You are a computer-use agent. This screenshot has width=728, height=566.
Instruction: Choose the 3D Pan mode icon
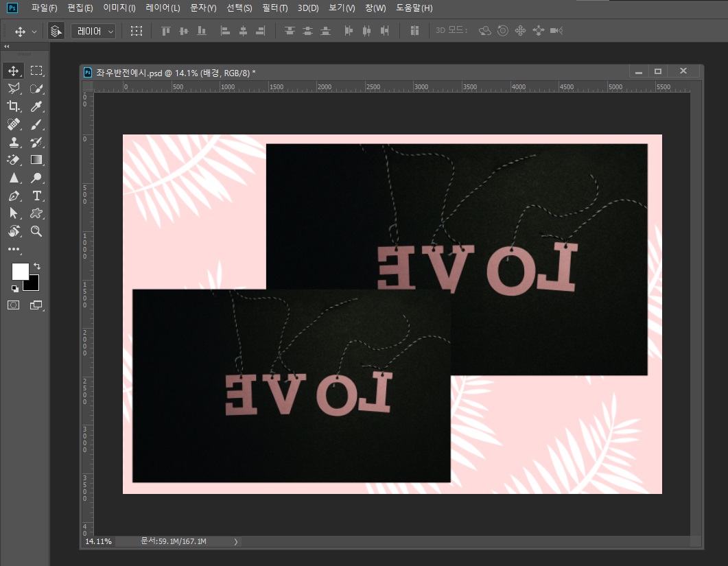click(521, 31)
